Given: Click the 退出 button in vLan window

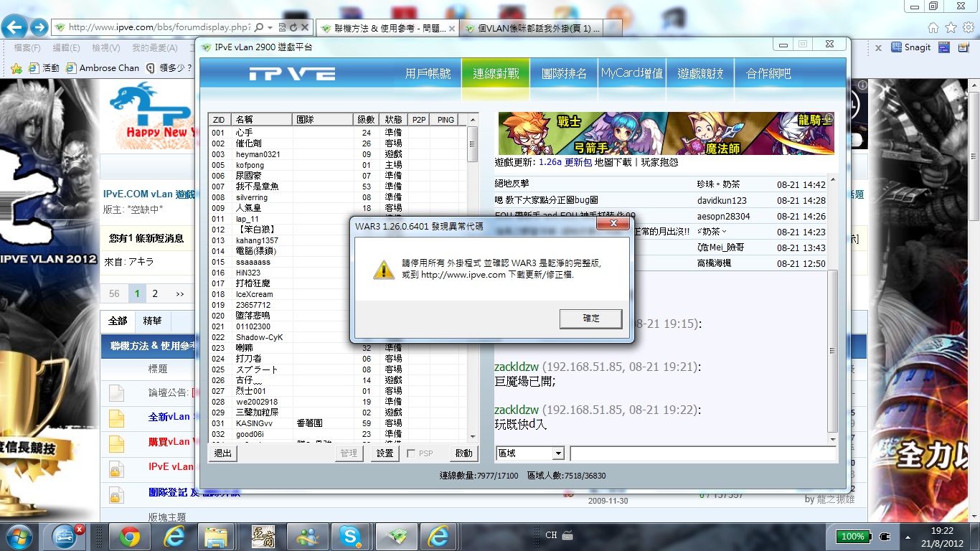Looking at the screenshot, I should 223,453.
